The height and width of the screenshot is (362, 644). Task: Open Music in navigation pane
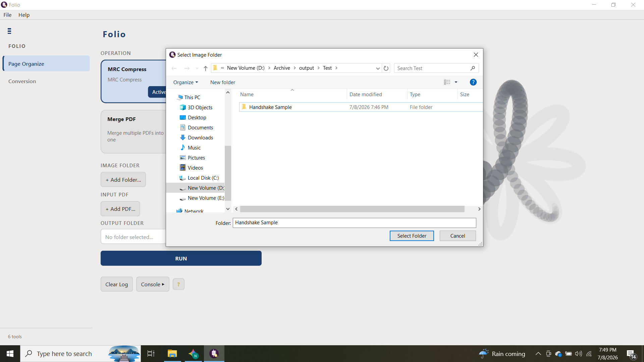[194, 148]
